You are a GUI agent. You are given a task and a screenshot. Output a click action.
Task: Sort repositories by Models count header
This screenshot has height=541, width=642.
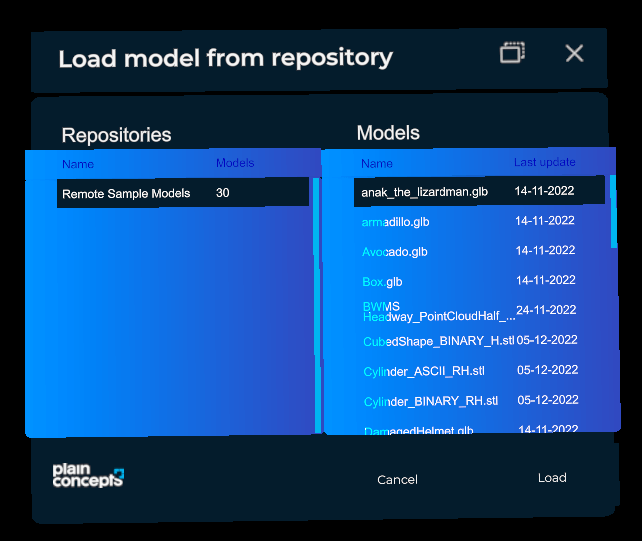[235, 163]
